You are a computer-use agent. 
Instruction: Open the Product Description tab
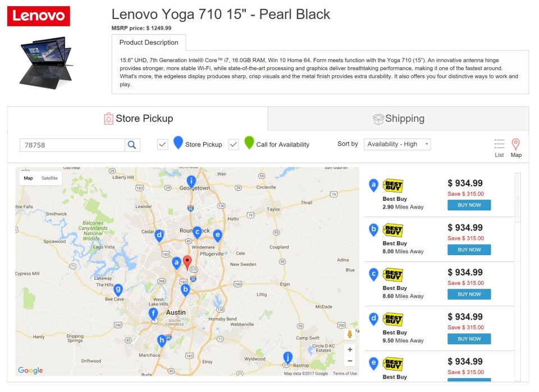[149, 43]
